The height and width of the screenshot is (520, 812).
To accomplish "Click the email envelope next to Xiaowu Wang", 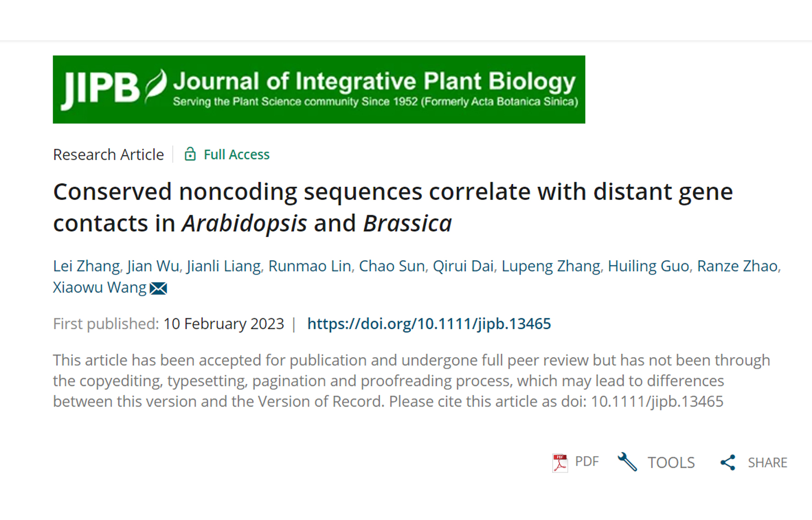I will pos(159,288).
